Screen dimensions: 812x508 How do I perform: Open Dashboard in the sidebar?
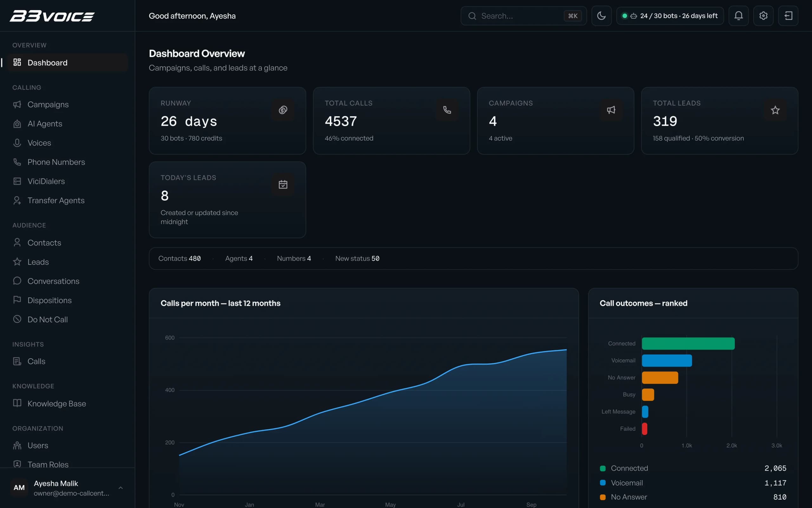click(68, 63)
